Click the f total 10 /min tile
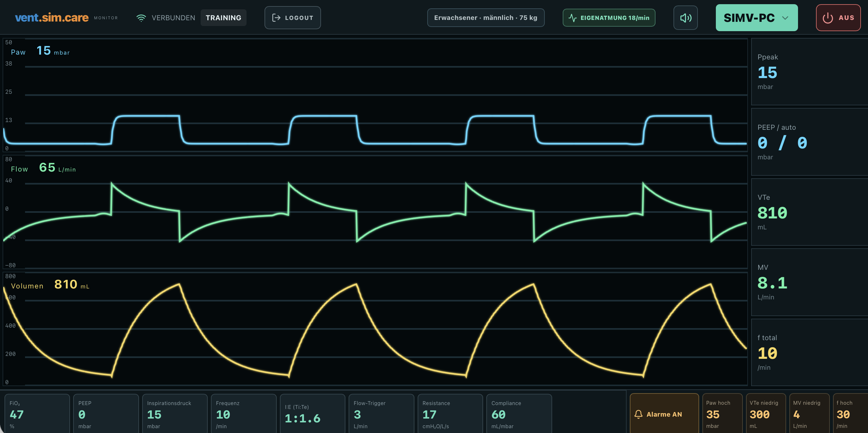Screen dimensions: 868x433 pyautogui.click(x=810, y=352)
